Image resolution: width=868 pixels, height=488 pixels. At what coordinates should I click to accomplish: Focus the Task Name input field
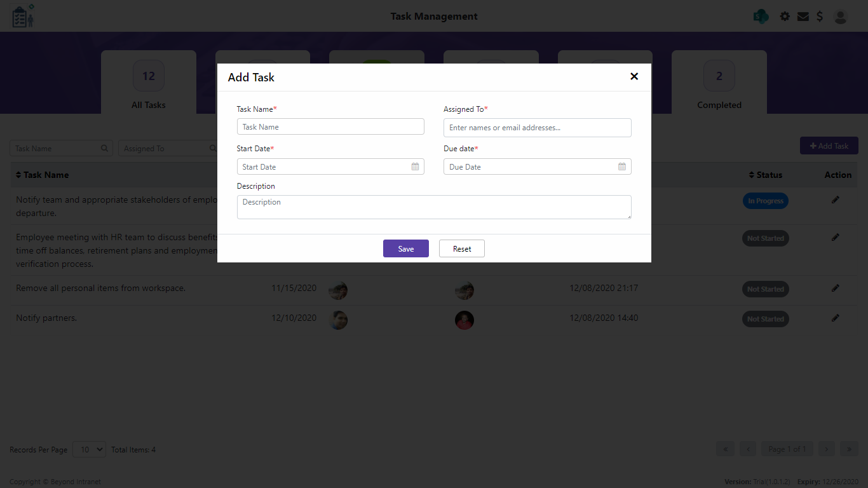coord(330,126)
